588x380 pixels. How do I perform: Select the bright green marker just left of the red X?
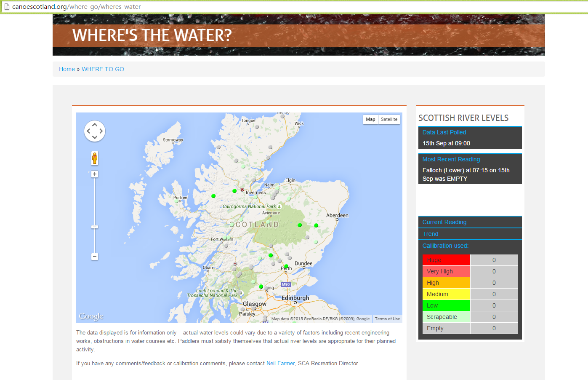click(x=234, y=191)
